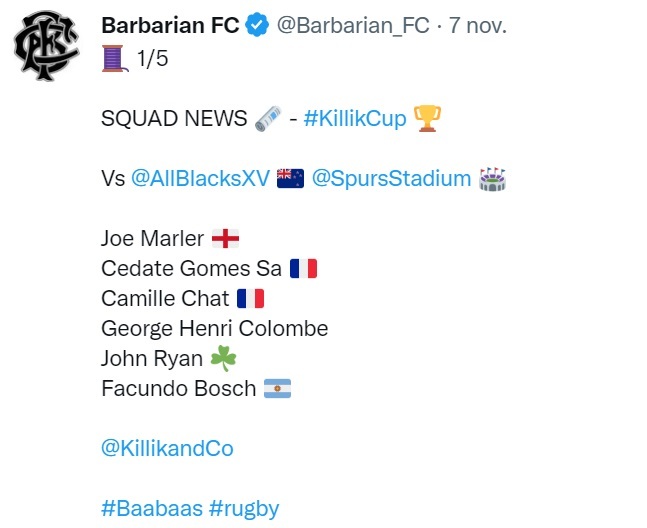The width and height of the screenshot is (647, 528).
Task: Click the New Zealand flag emoji
Action: tap(290, 179)
